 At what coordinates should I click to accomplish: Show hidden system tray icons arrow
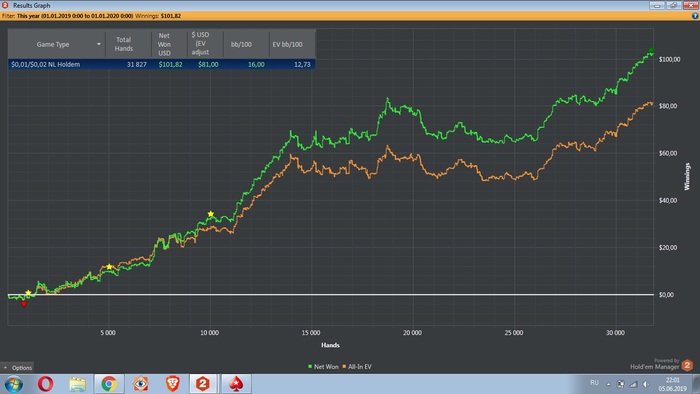pos(608,384)
